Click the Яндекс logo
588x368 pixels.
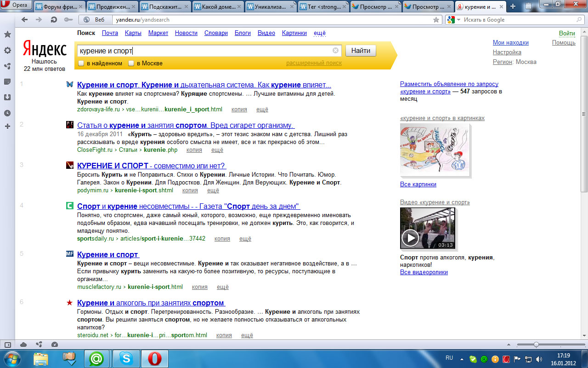click(45, 48)
